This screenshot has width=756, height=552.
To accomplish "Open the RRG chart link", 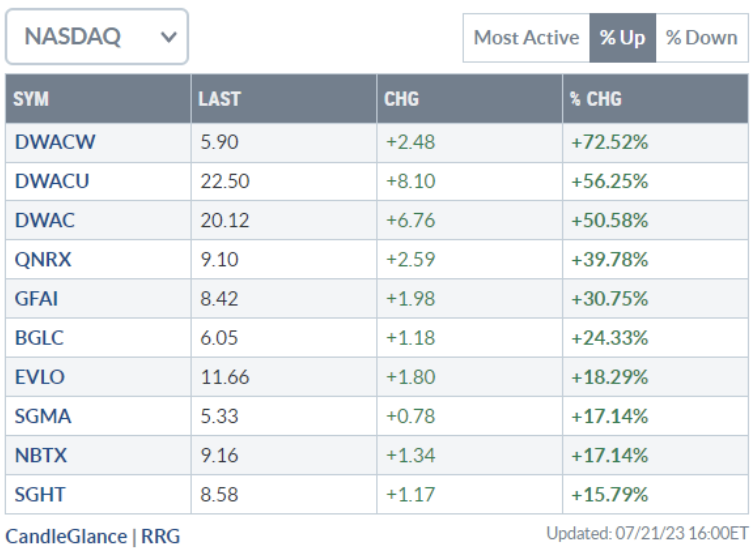I will click(160, 536).
